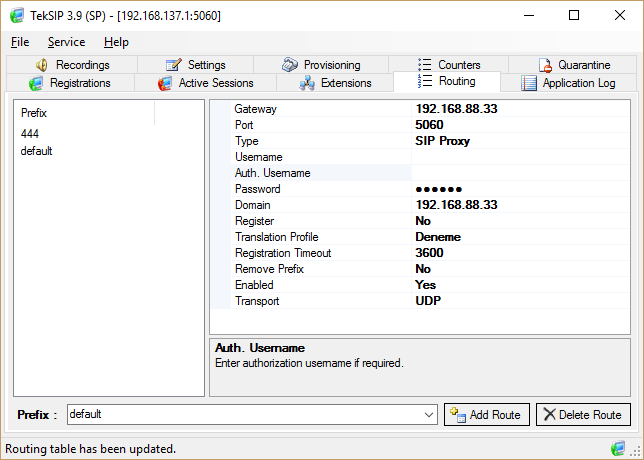Click the TekSIP application icon in title bar
Screen dimensions: 644x460
click(x=17, y=16)
